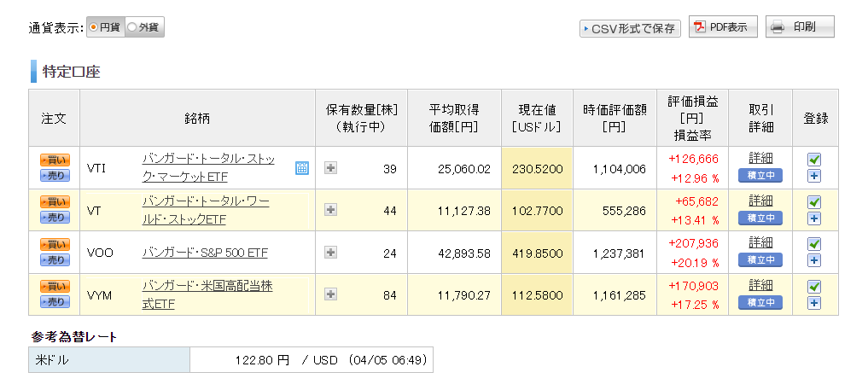Click the 売り sell button for VT
The height and width of the screenshot is (390, 868).
(55, 218)
